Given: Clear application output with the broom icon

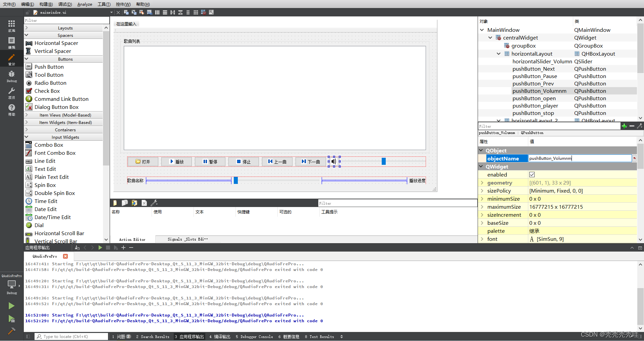Looking at the screenshot, I should 77,248.
